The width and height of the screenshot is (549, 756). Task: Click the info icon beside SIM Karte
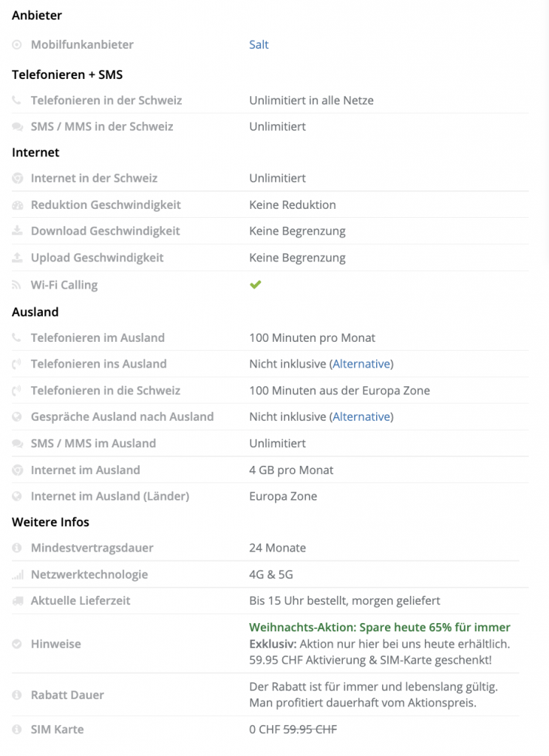17,729
